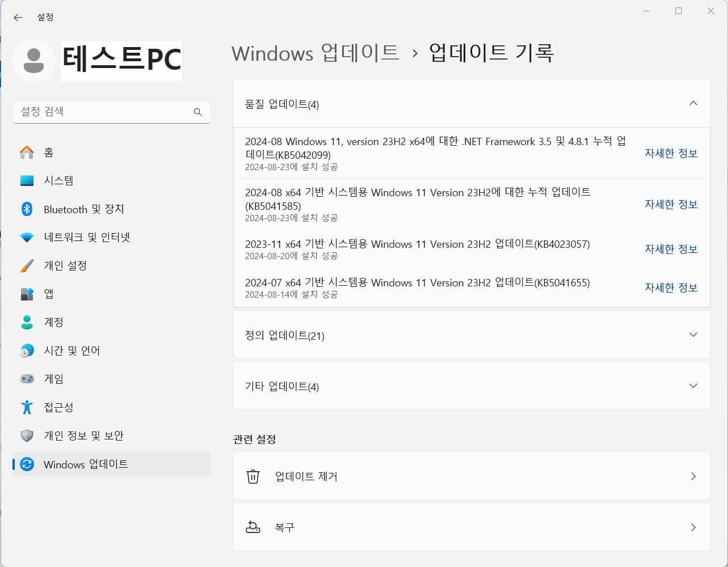The height and width of the screenshot is (567, 728).
Task: Expand the 정의 업데이트(21) section
Action: [x=693, y=335]
